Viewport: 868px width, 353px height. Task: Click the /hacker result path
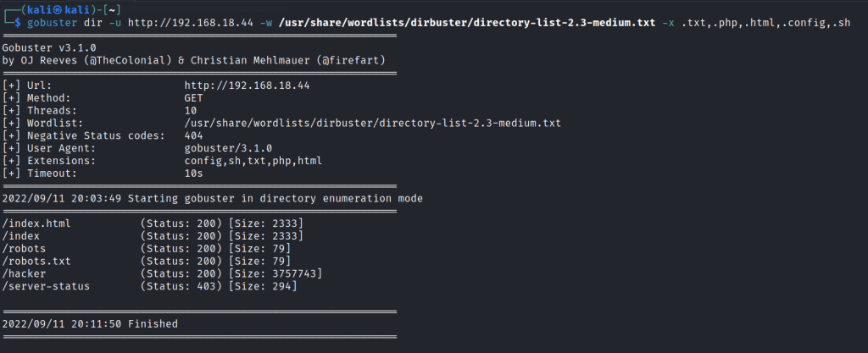click(x=25, y=273)
